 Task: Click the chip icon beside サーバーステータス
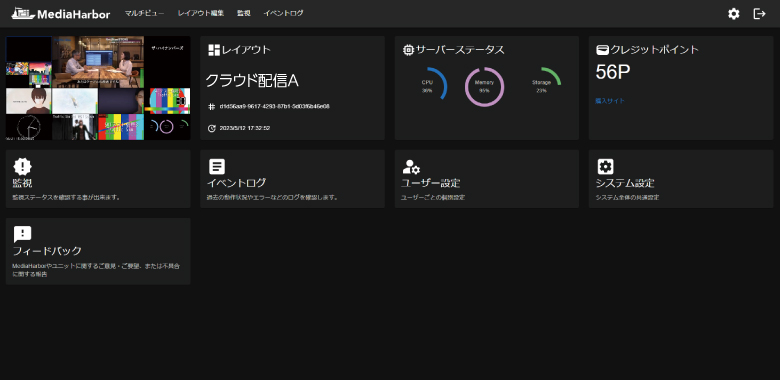tap(408, 50)
